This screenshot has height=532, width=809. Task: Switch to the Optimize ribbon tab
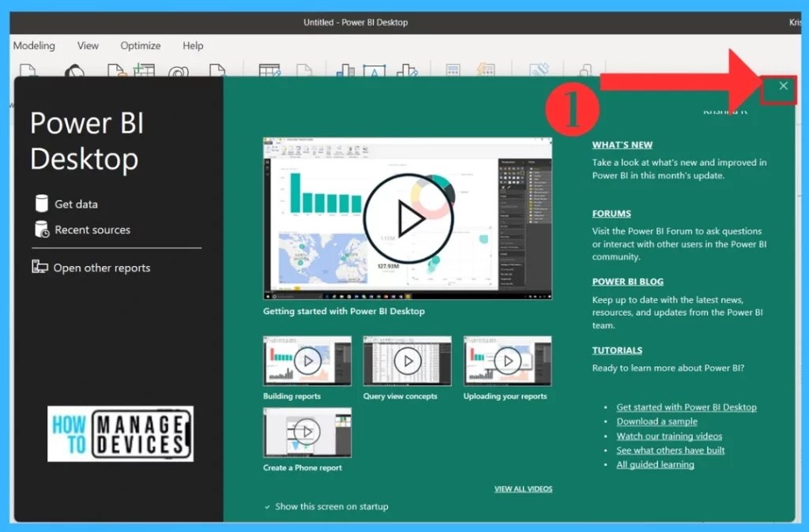point(141,45)
